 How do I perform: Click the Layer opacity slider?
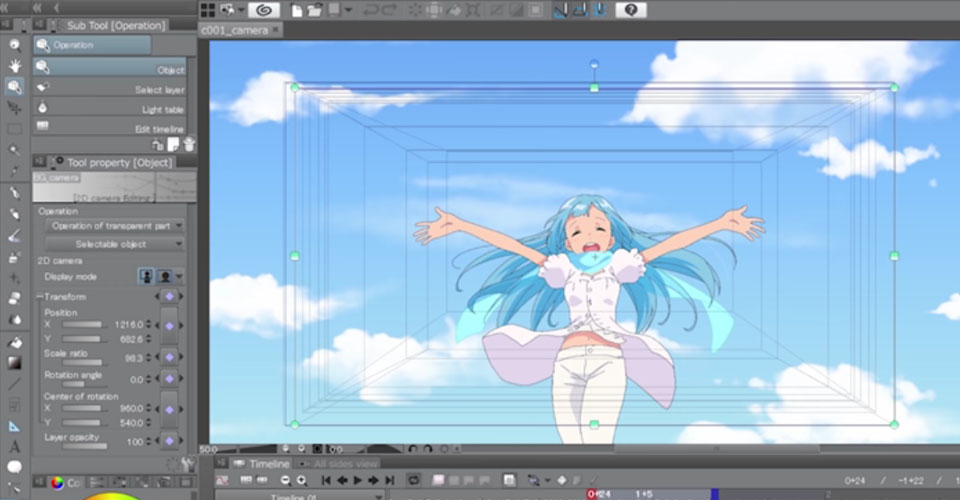tap(84, 447)
